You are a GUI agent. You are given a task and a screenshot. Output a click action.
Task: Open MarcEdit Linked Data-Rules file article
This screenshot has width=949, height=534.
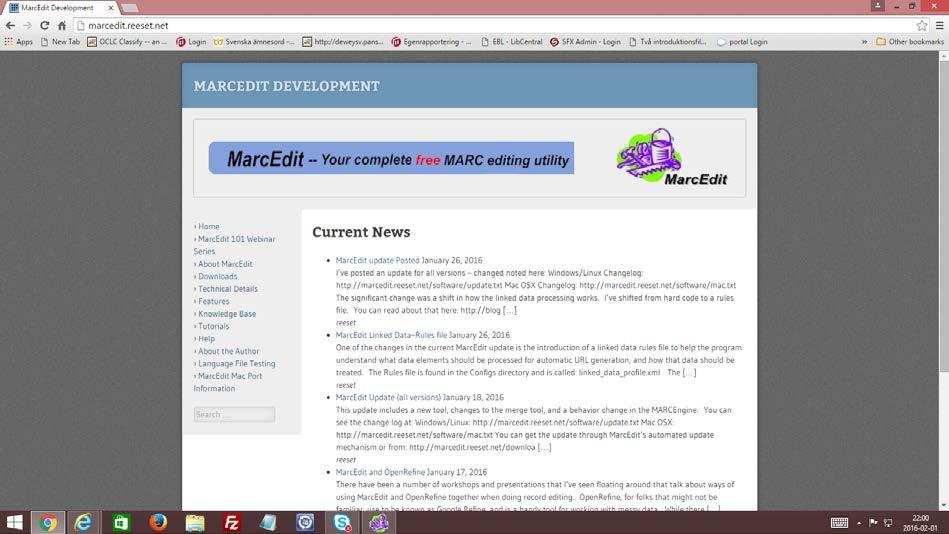pyautogui.click(x=392, y=335)
